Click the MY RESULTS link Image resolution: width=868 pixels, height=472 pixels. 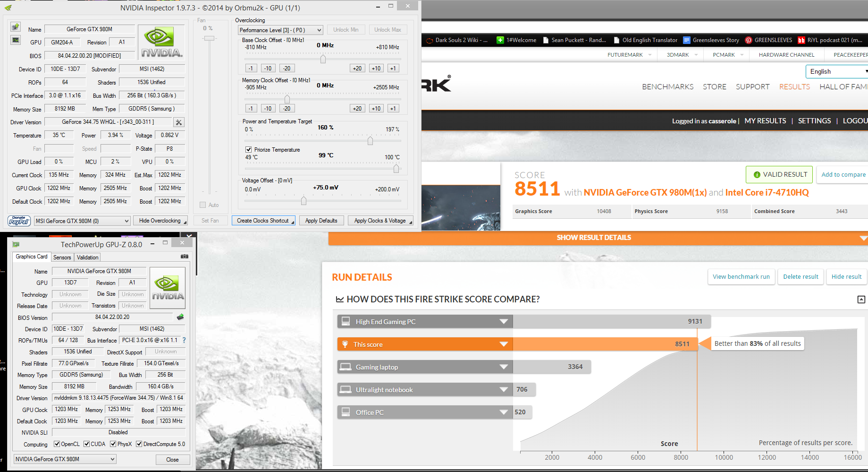pos(765,121)
